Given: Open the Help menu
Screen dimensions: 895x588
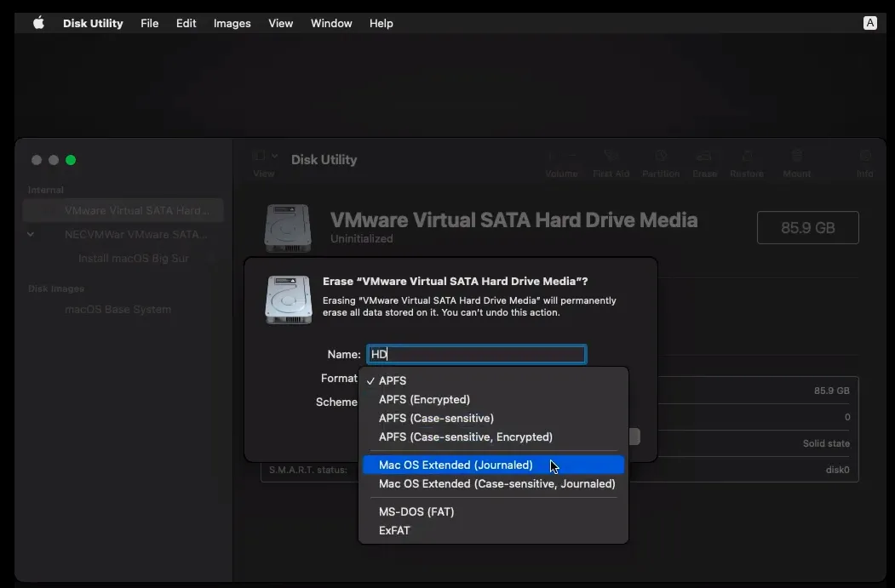Looking at the screenshot, I should [381, 23].
